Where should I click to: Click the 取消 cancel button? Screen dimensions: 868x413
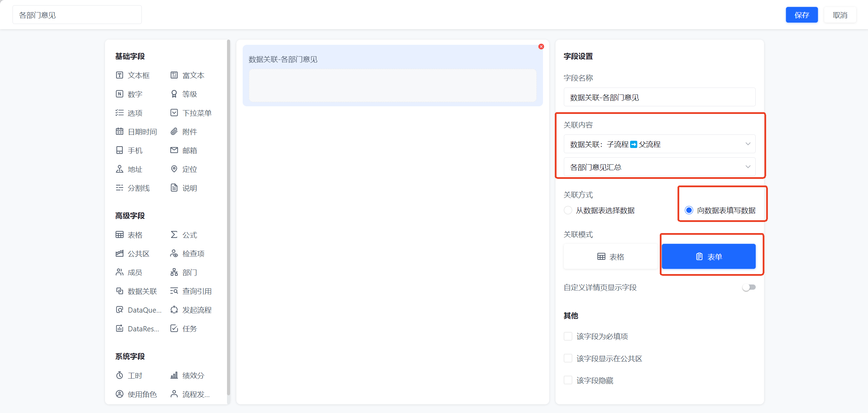point(840,15)
